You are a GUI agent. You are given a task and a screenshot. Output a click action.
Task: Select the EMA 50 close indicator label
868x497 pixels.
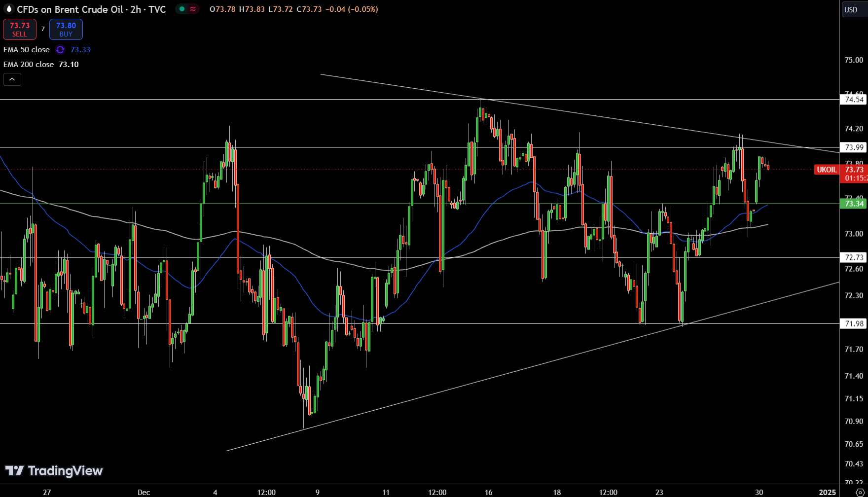click(27, 50)
